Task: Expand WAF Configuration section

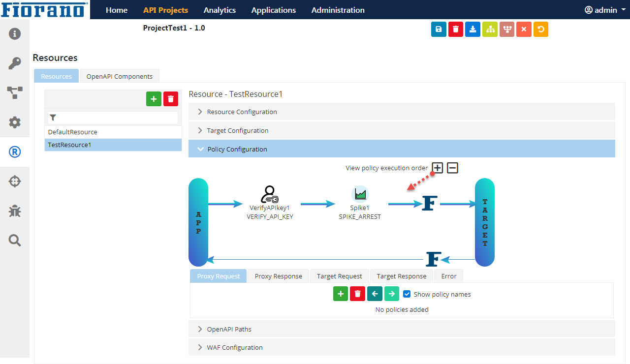Action: tap(402, 347)
